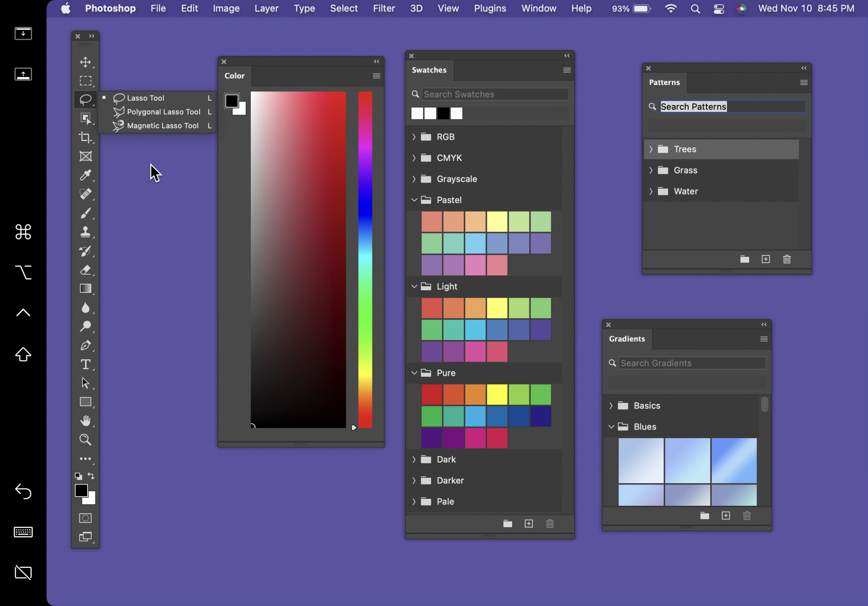This screenshot has width=868, height=606.
Task: Click the Search Gradients field
Action: (x=692, y=363)
